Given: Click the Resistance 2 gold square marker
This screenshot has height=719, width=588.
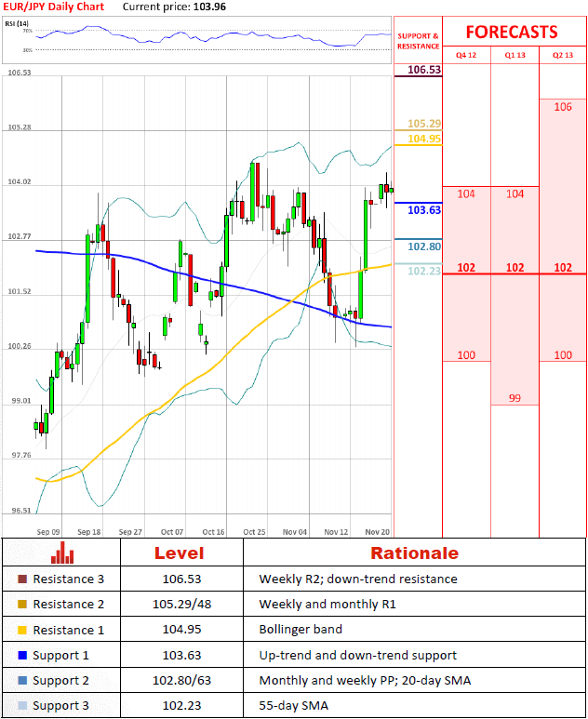Looking at the screenshot, I should [x=22, y=605].
